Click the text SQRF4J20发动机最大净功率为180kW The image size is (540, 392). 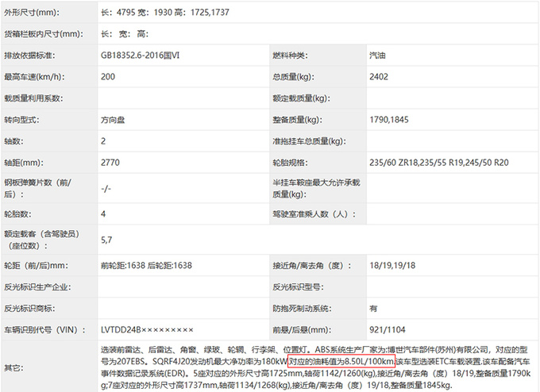pos(220,361)
